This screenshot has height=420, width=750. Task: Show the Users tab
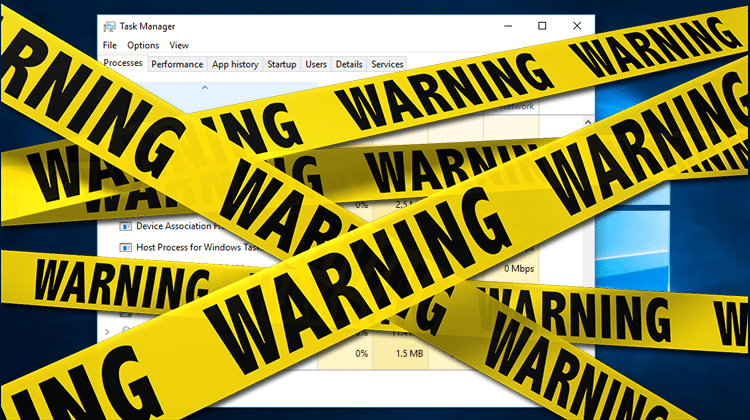coord(316,64)
